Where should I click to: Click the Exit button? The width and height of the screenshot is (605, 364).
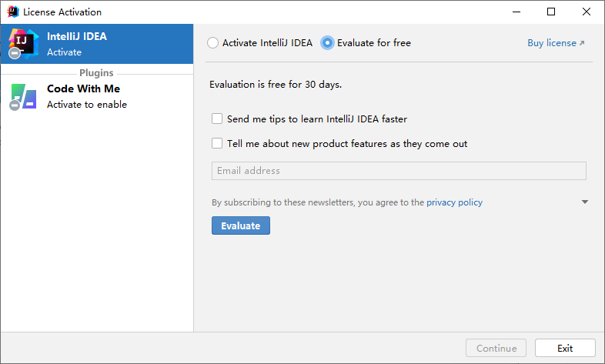tap(565, 348)
